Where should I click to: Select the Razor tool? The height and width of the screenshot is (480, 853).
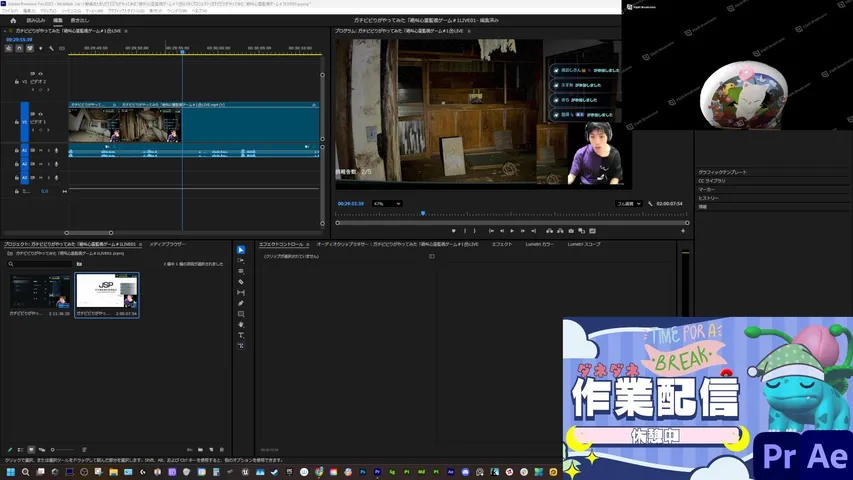pyautogui.click(x=241, y=282)
